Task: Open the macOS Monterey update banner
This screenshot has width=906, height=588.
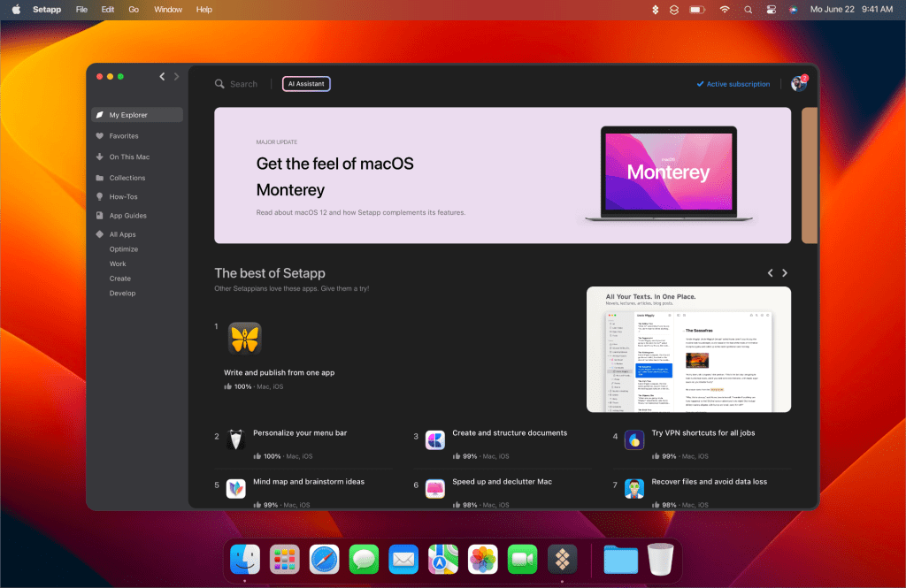Action: 502,175
